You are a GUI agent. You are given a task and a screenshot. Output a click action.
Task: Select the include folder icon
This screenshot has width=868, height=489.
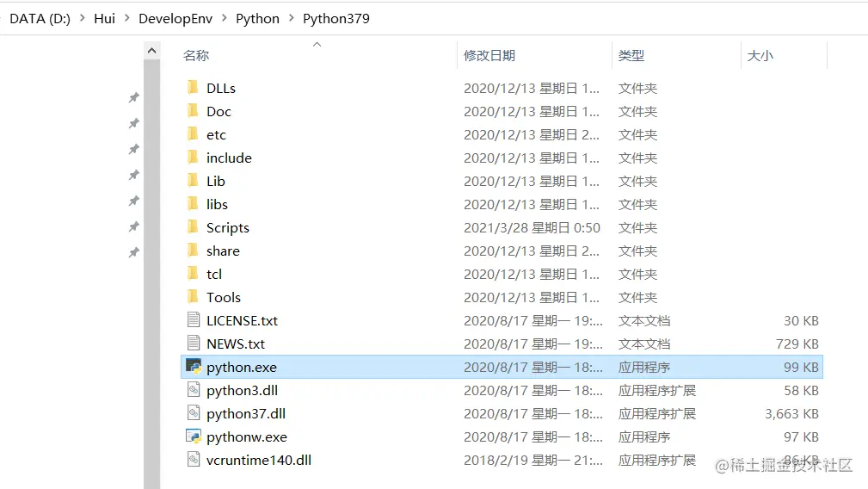click(x=193, y=158)
